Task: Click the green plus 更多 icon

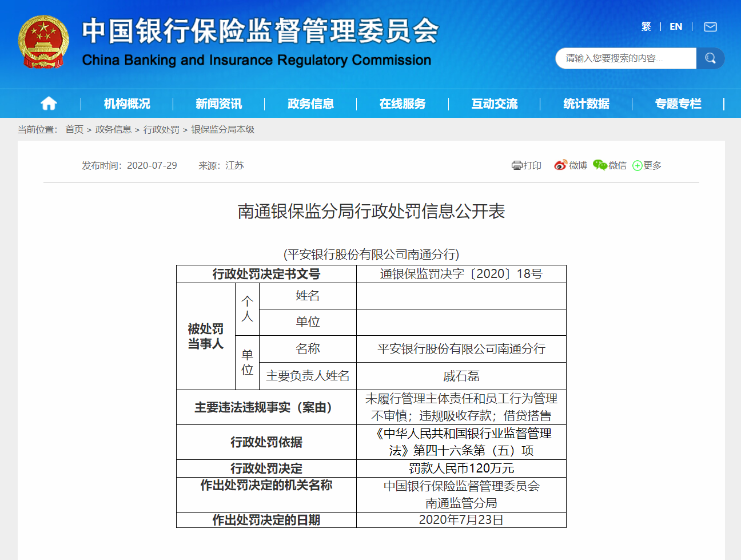Action: pos(638,166)
